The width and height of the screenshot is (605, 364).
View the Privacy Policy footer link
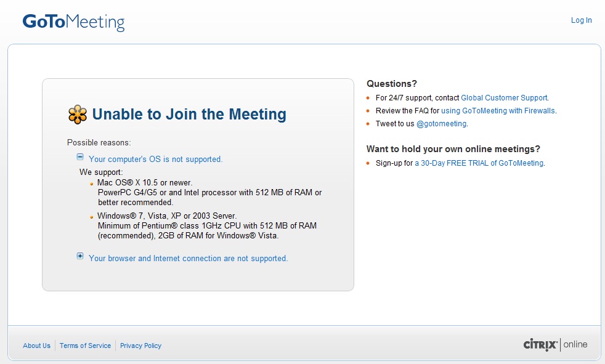click(140, 346)
